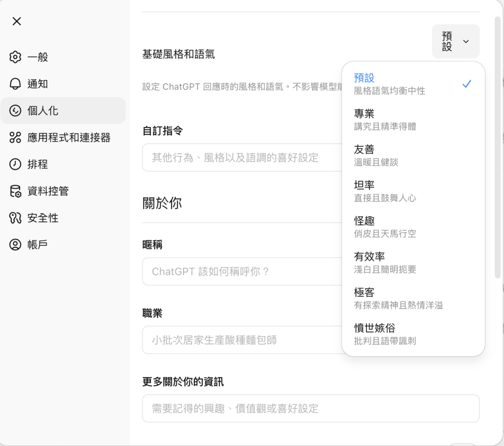Close the settings dialog with X
Viewport: 504px width, 446px height.
(17, 21)
